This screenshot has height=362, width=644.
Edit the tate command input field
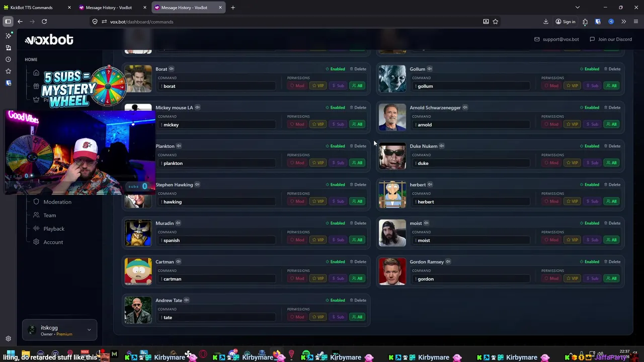coord(217,317)
